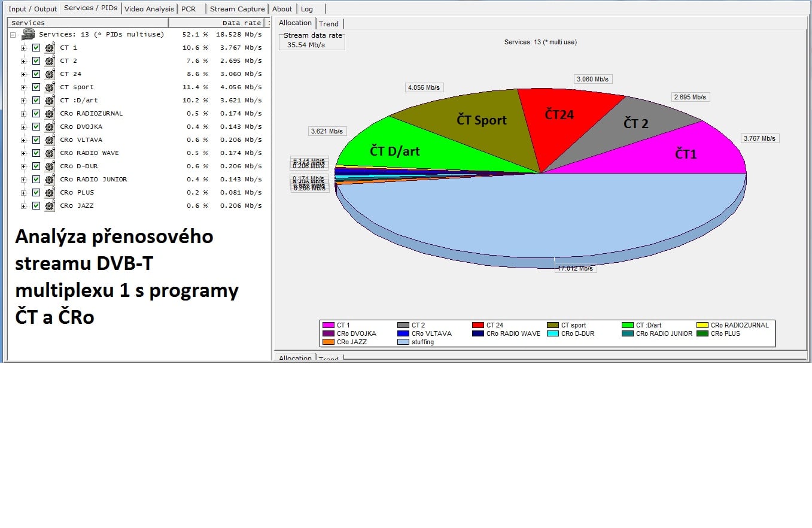Click the gear icon beside CT 1
The image size is (812, 528).
pyautogui.click(x=49, y=48)
